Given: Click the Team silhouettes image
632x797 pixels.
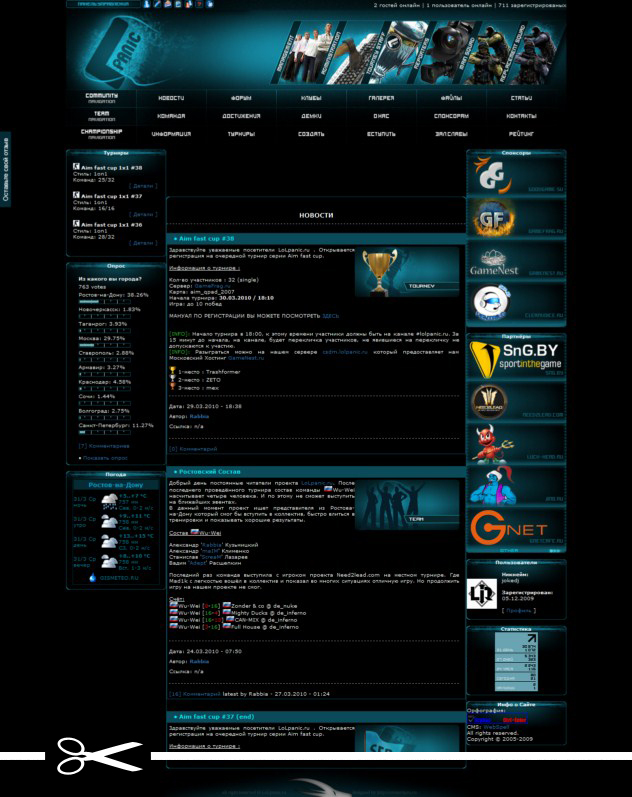Looking at the screenshot, I should coord(407,505).
